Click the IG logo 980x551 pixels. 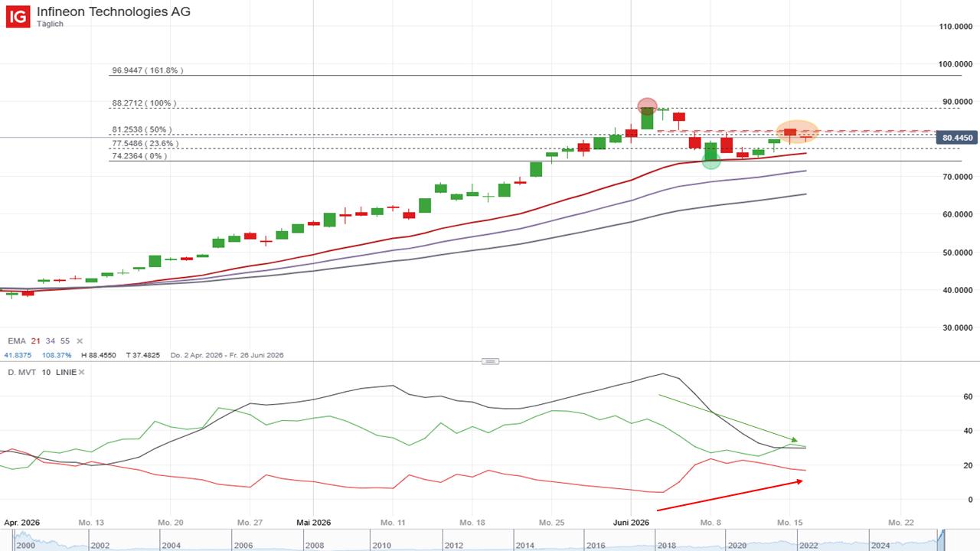point(18,16)
